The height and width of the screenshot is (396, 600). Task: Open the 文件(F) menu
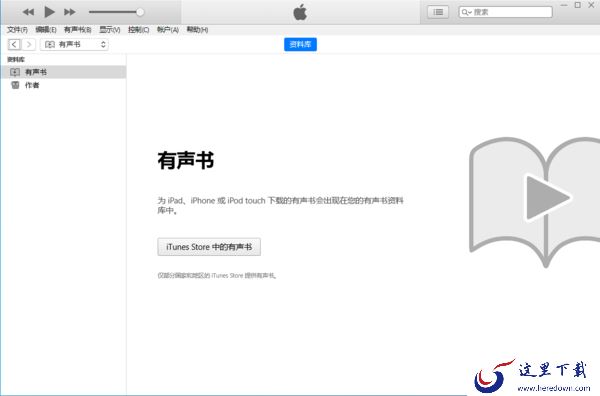point(17,30)
